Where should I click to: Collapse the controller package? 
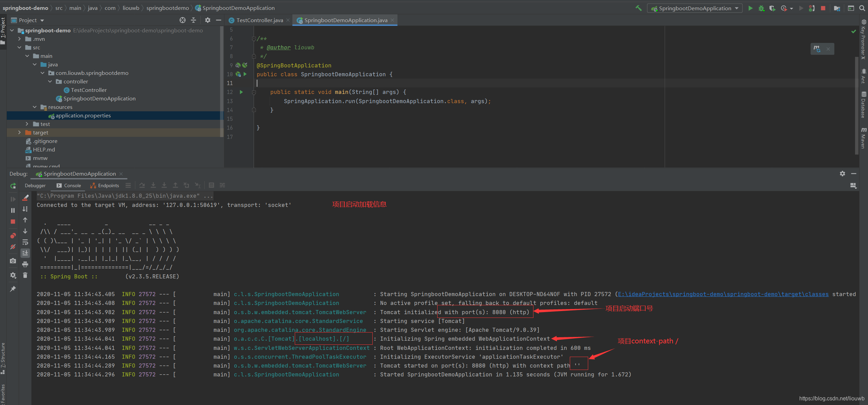50,81
